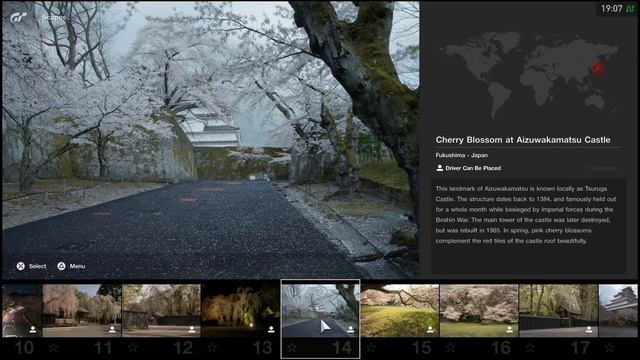
Task: Click the network status icon beside the clock
Action: 630,9
